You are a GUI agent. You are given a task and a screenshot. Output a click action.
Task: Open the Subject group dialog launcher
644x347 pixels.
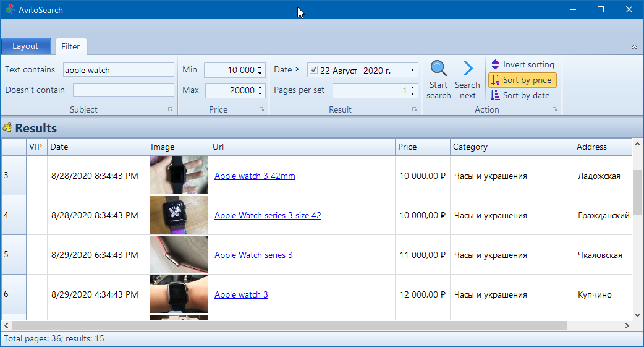tap(170, 109)
